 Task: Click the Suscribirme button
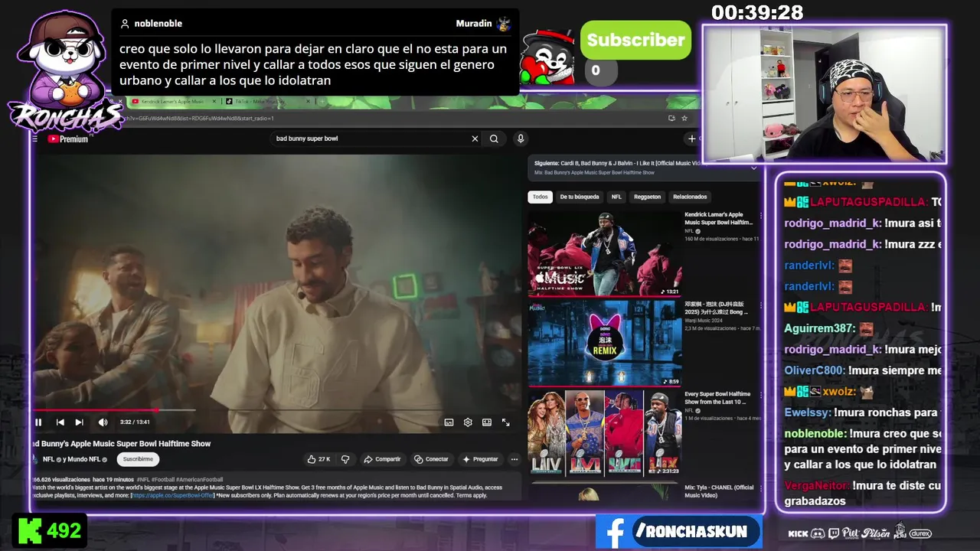(x=138, y=459)
